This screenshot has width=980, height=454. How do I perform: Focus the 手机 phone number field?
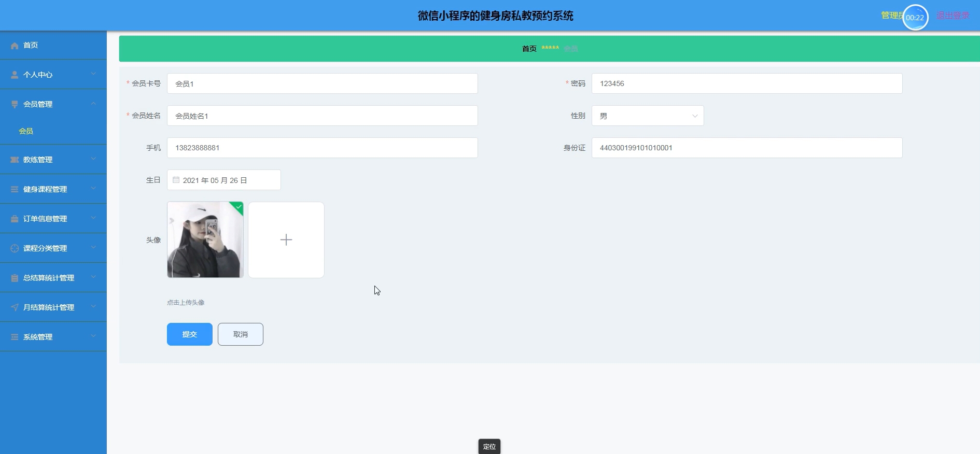click(322, 148)
